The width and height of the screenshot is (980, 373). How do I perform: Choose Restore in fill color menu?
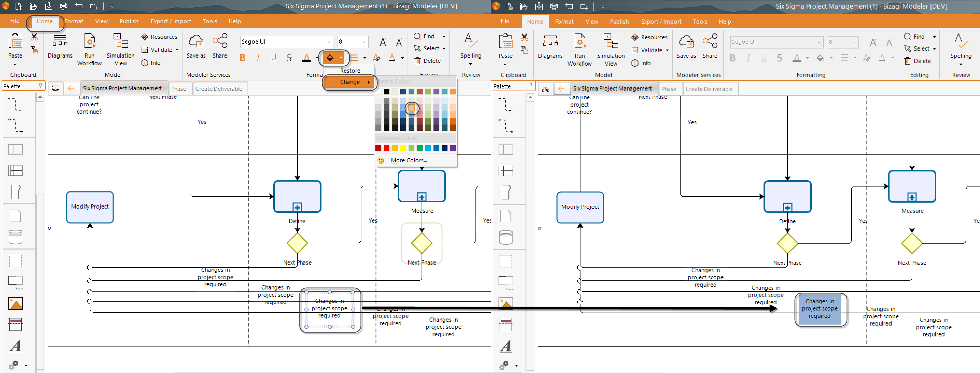pyautogui.click(x=350, y=70)
